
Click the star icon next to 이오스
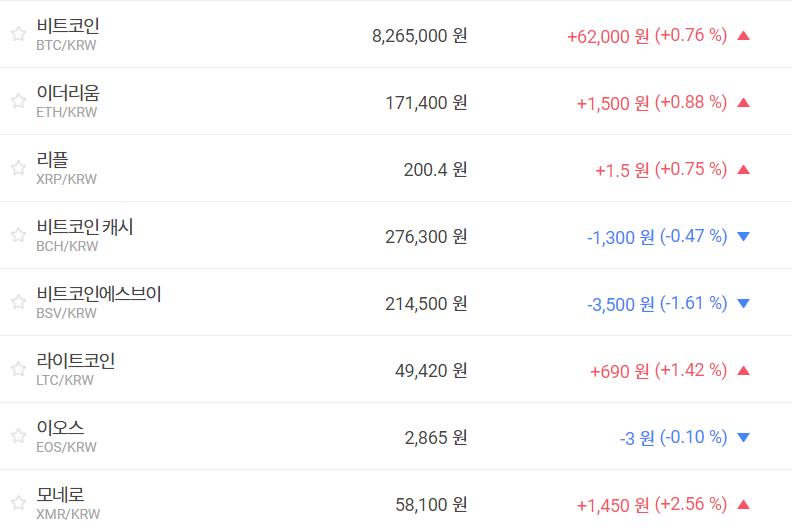[18, 436]
